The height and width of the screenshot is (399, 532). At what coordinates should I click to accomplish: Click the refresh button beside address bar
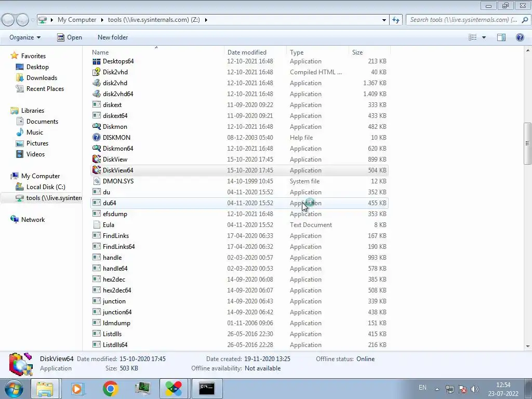pyautogui.click(x=395, y=20)
